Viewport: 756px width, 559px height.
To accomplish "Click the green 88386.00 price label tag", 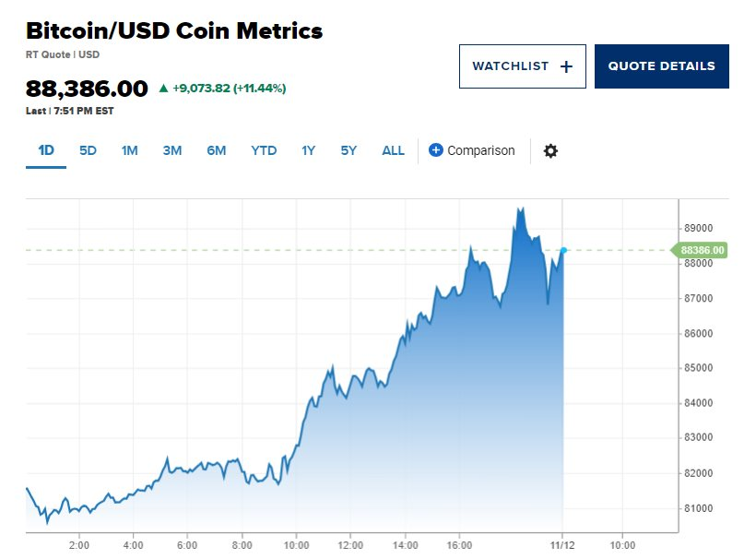I will click(x=700, y=250).
